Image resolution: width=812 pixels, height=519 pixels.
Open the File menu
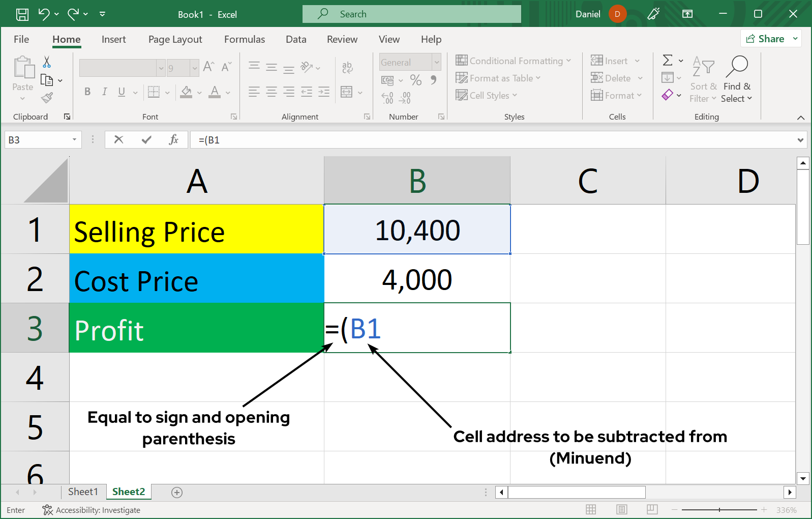(x=21, y=39)
